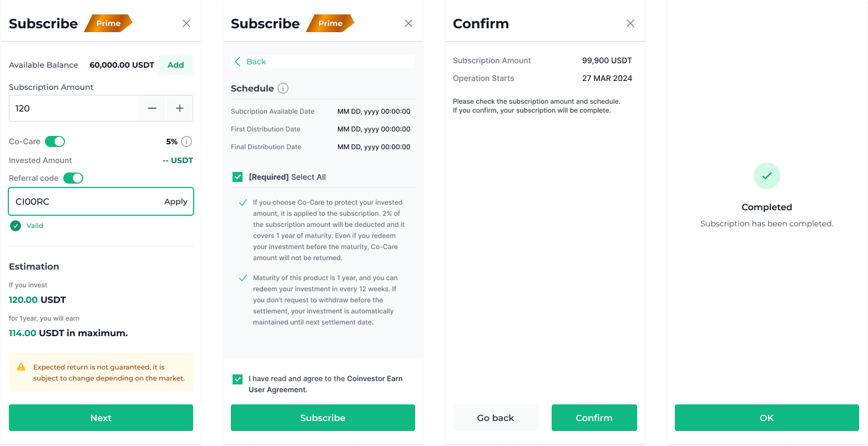Click the Next button
The height and width of the screenshot is (446, 868).
point(101,418)
